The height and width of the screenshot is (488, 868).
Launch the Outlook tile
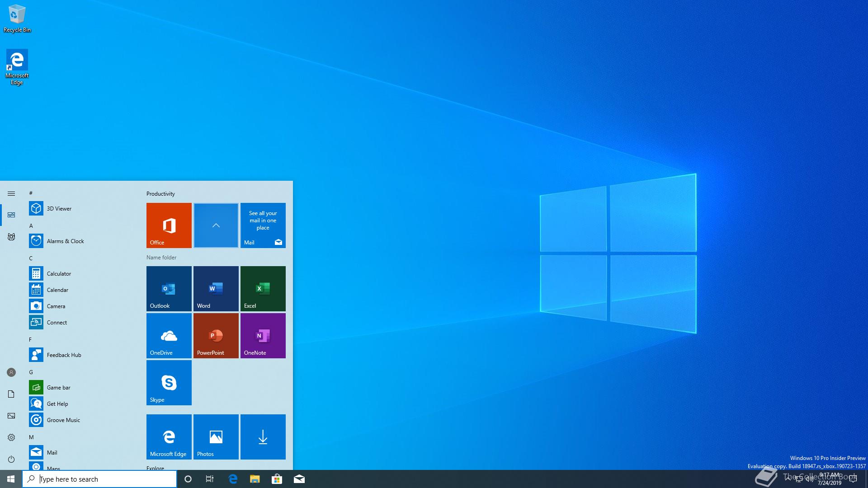(169, 289)
